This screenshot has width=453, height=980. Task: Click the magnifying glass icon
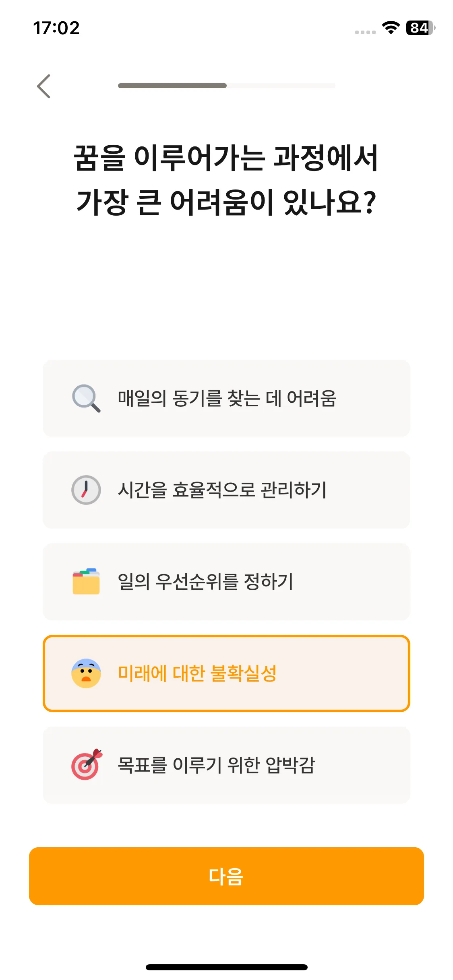point(86,398)
